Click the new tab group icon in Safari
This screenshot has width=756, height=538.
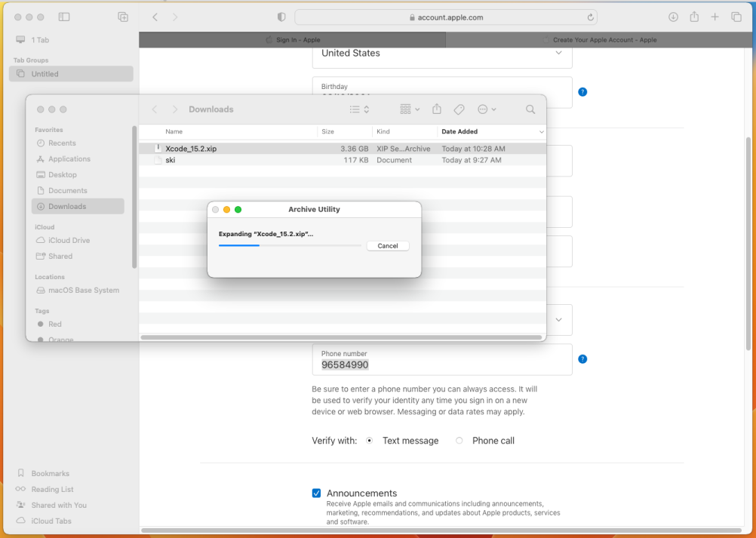[123, 17]
